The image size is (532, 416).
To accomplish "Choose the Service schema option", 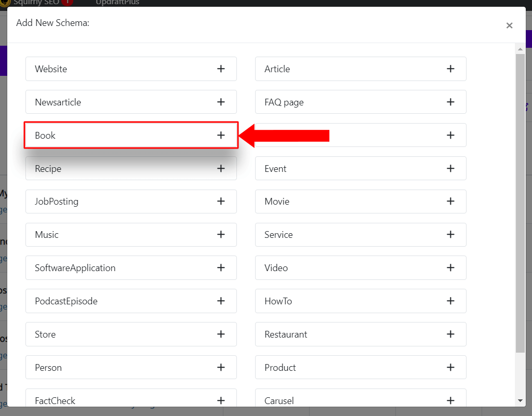I will [x=361, y=235].
